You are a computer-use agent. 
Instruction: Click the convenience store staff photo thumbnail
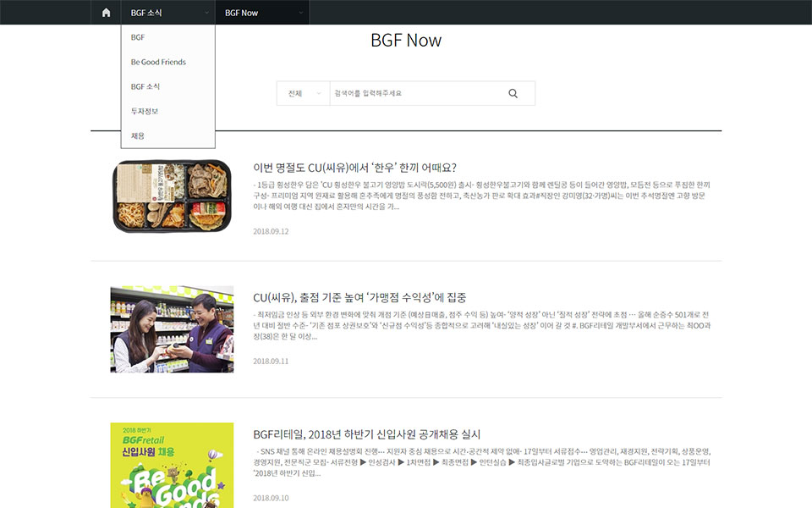[x=172, y=329]
